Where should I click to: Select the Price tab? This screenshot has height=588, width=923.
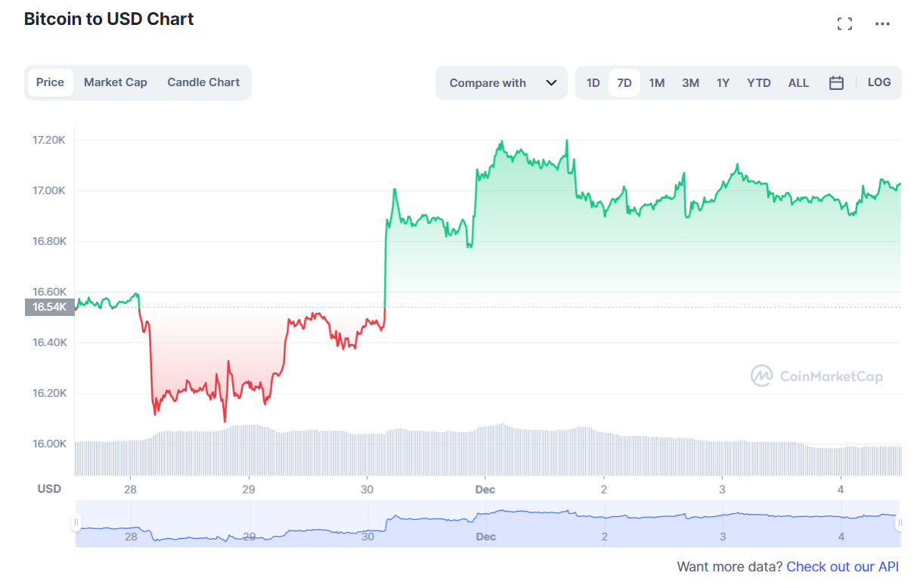click(x=50, y=82)
